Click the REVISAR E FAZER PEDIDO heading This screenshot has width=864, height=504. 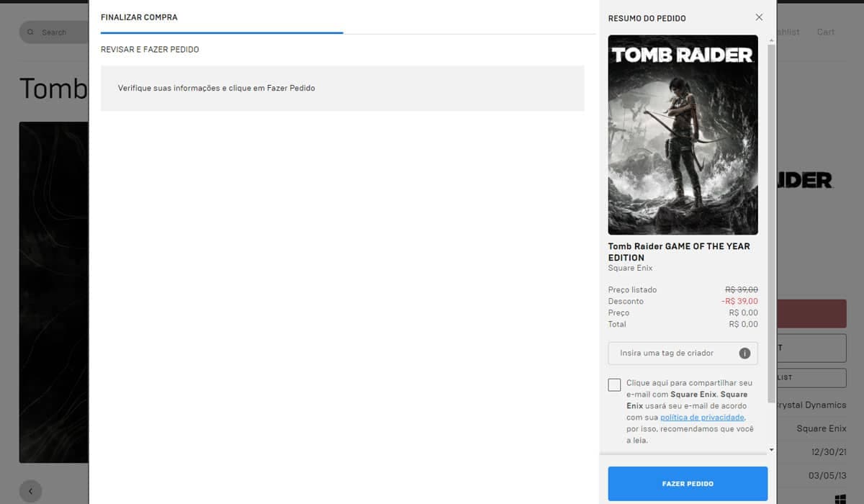click(x=150, y=50)
